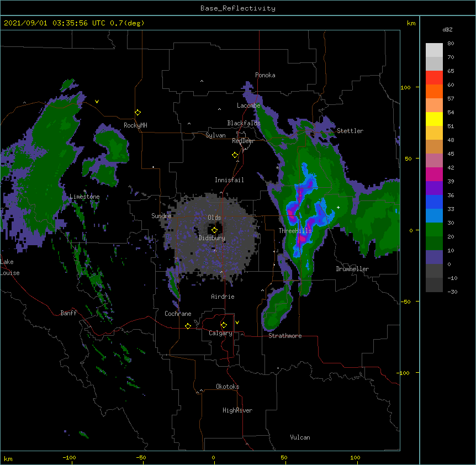Click the Strathmore label
Viewport: 476px width, 465px height.
click(285, 336)
